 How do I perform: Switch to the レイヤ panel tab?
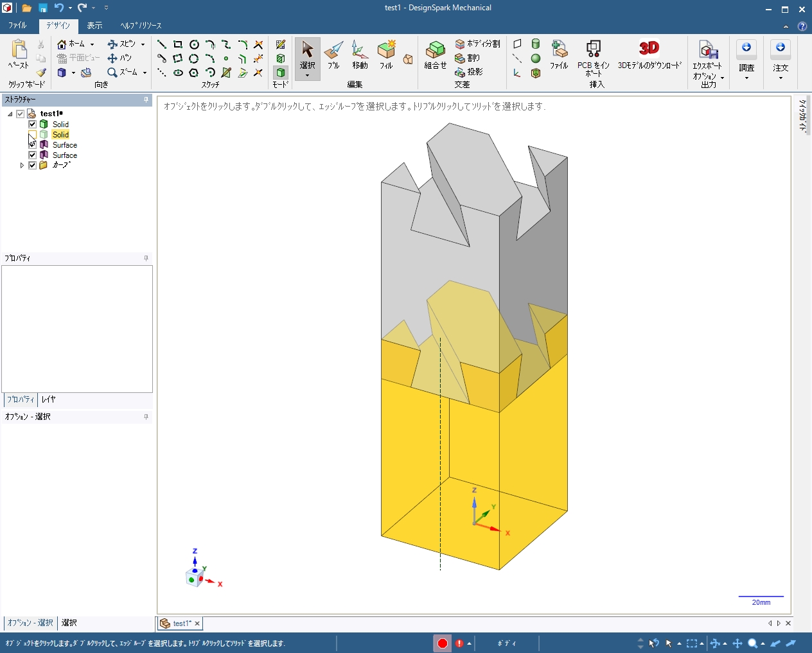coord(49,399)
